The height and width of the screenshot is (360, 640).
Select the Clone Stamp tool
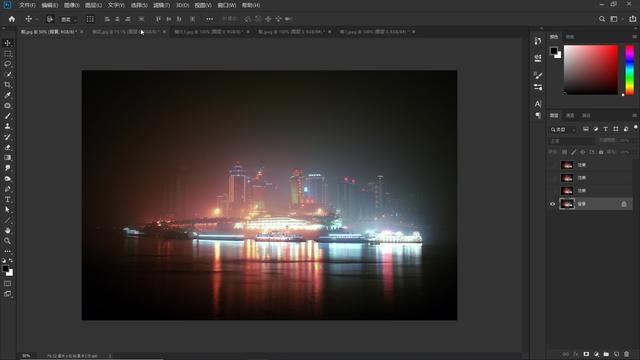pyautogui.click(x=7, y=127)
